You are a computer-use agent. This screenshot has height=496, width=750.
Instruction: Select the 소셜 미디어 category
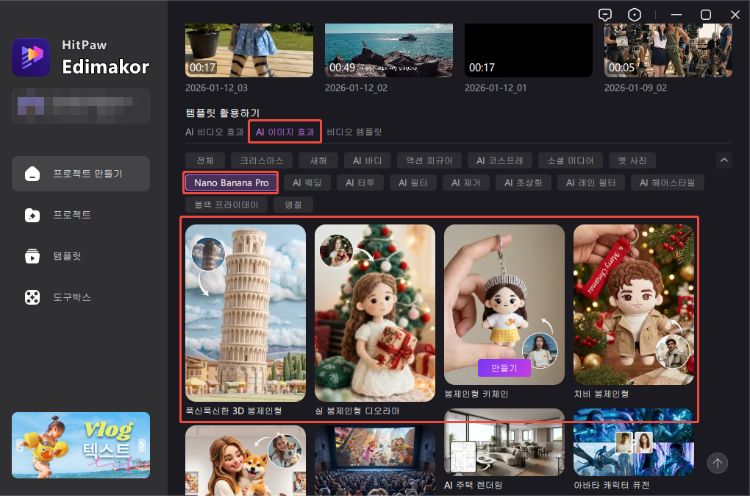click(570, 161)
